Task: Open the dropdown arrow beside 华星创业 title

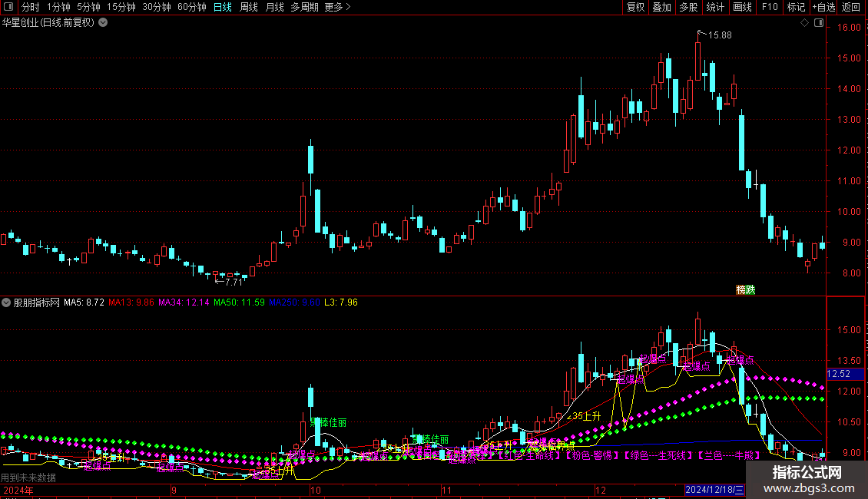Action: coord(103,23)
